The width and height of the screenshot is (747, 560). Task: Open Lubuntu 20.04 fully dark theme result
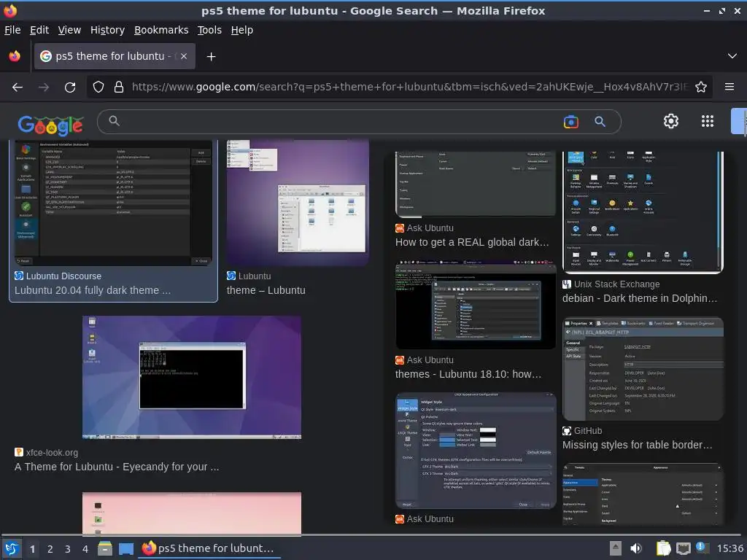(x=93, y=290)
